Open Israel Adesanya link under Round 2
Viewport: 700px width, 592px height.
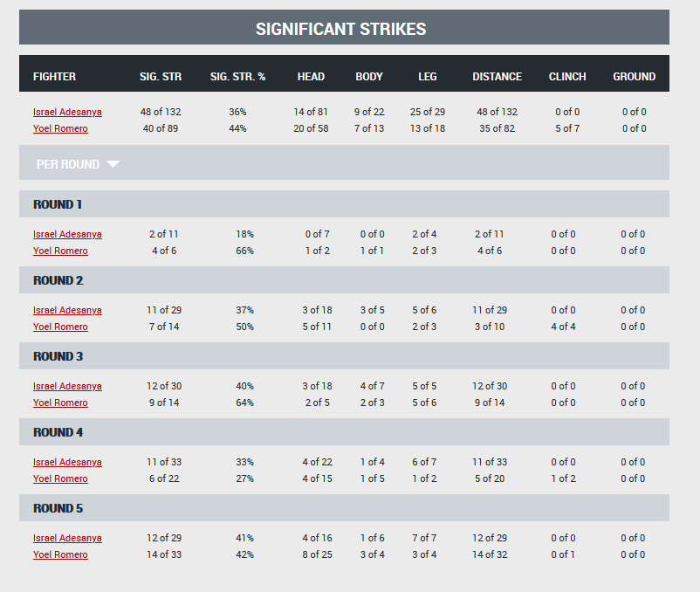pyautogui.click(x=67, y=310)
